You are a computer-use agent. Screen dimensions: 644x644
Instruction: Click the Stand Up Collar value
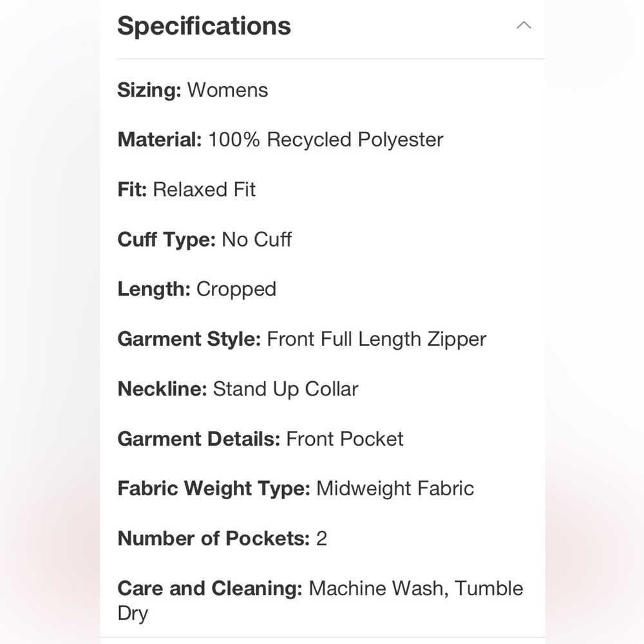click(285, 389)
